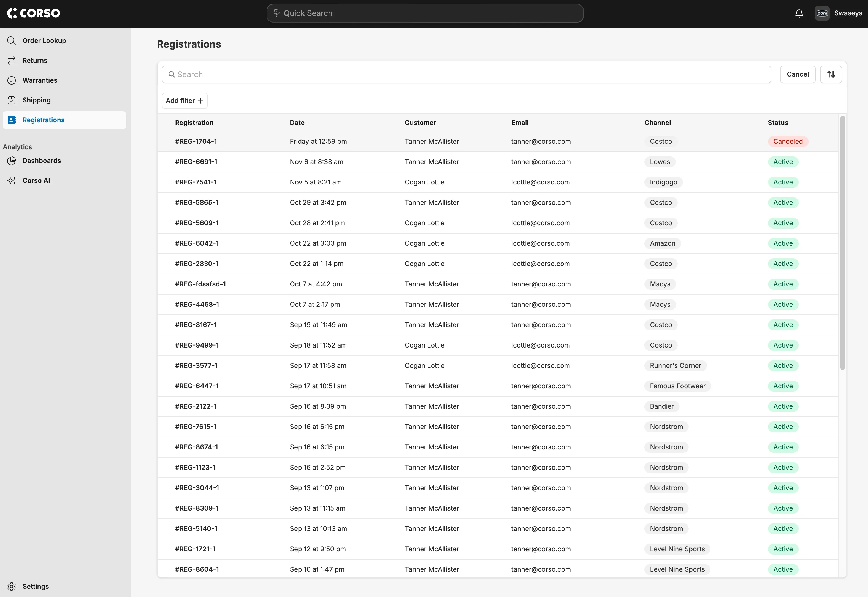Open Settings using the gear icon
The width and height of the screenshot is (868, 597).
(12, 586)
